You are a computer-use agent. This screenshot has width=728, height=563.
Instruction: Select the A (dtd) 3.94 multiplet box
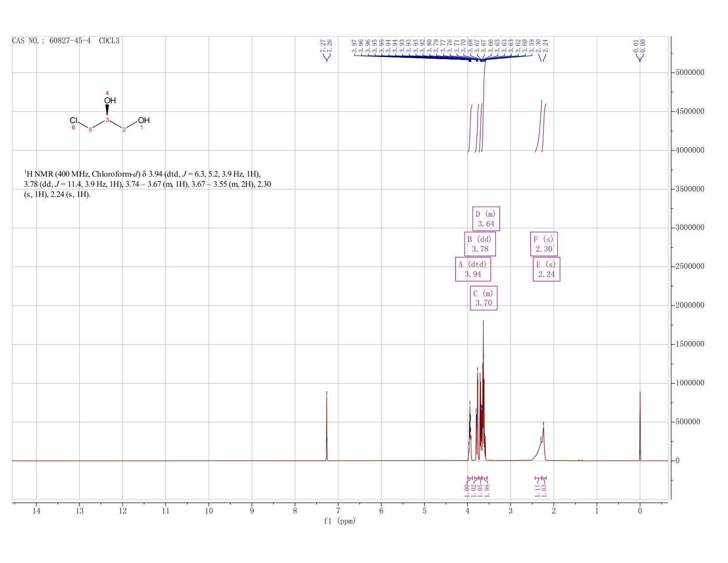[473, 269]
